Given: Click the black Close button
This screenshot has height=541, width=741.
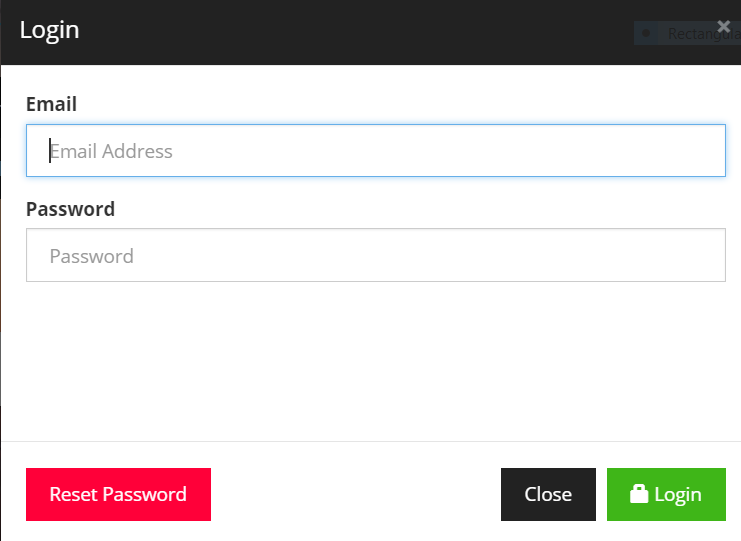Looking at the screenshot, I should click(548, 494).
